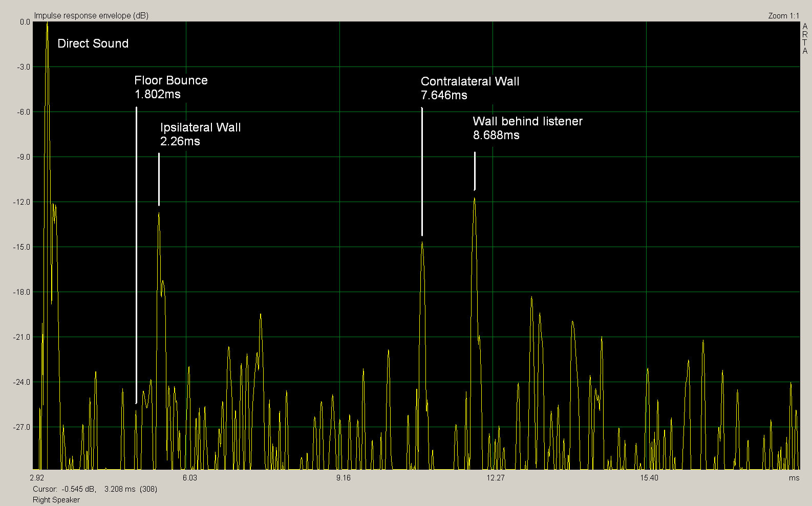Click the 'Direct Sound' annotation
Screen dimensions: 812x506
93,43
